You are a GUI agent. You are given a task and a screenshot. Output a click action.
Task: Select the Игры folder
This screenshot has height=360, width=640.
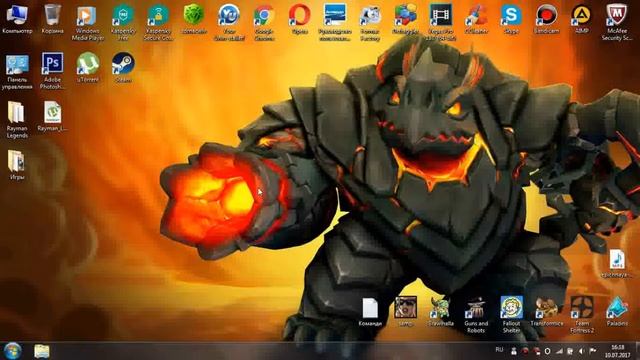(17, 165)
